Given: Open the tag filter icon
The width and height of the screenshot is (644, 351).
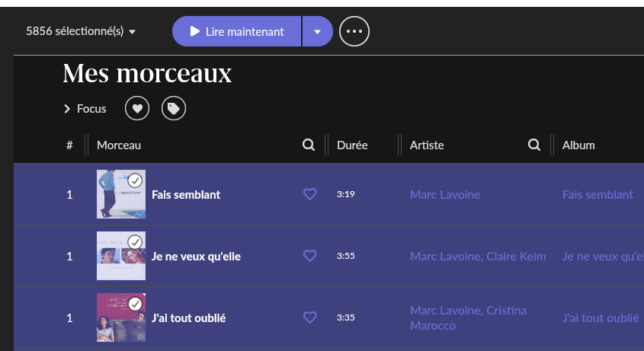Looking at the screenshot, I should [x=174, y=108].
